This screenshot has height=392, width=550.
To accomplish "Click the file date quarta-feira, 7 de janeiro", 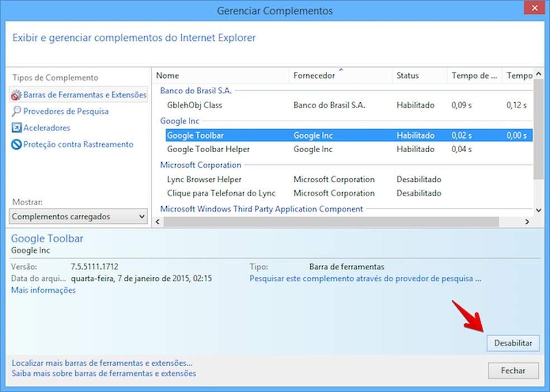I will tap(141, 278).
